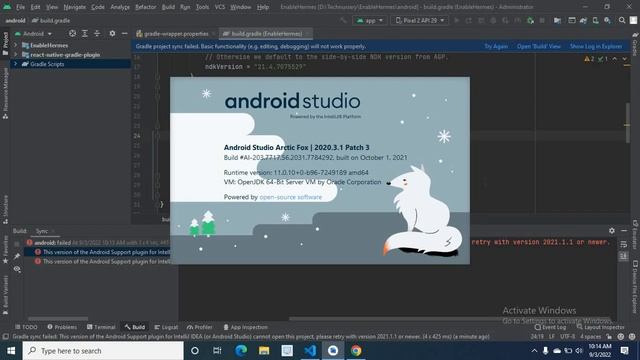Viewport: 640px width, 360px height.
Task: Expand the react-native-gradle-plugin node
Action: pos(16,55)
